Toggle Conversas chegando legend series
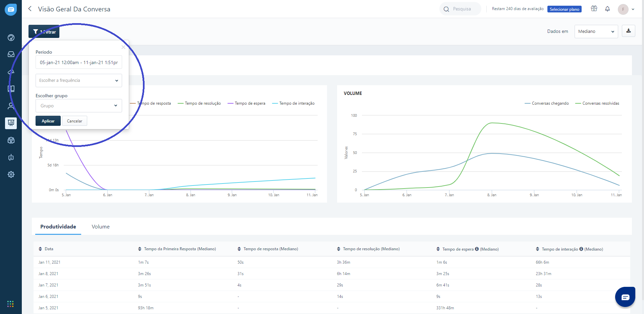Image resolution: width=644 pixels, height=314 pixels. point(547,103)
